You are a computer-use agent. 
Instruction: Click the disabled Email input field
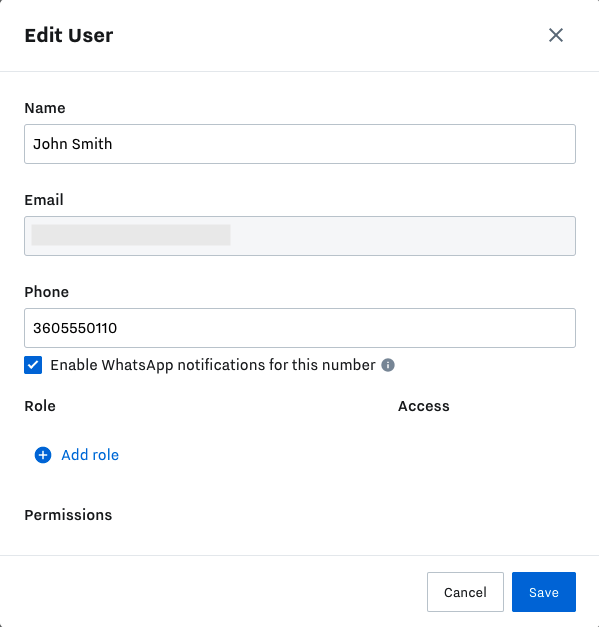point(300,236)
